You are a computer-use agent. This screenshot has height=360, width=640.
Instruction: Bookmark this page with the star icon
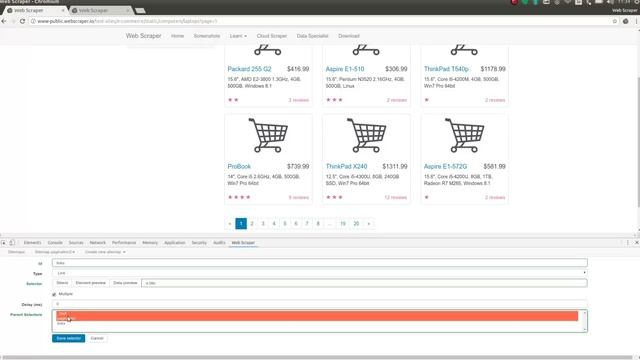click(x=615, y=21)
